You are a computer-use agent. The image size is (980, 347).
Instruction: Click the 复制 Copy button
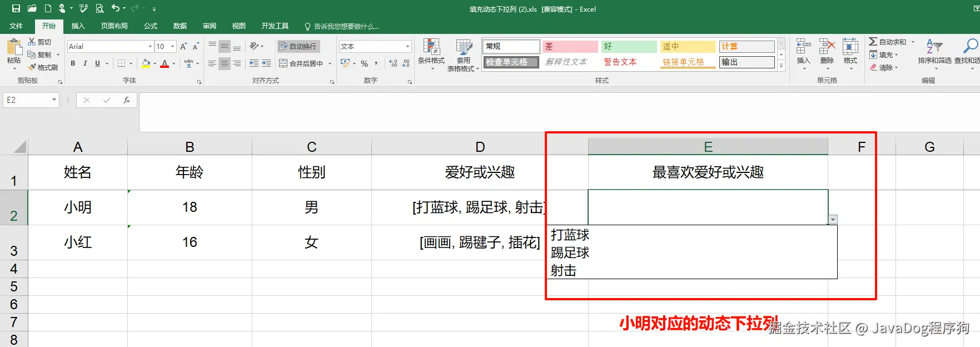(40, 55)
